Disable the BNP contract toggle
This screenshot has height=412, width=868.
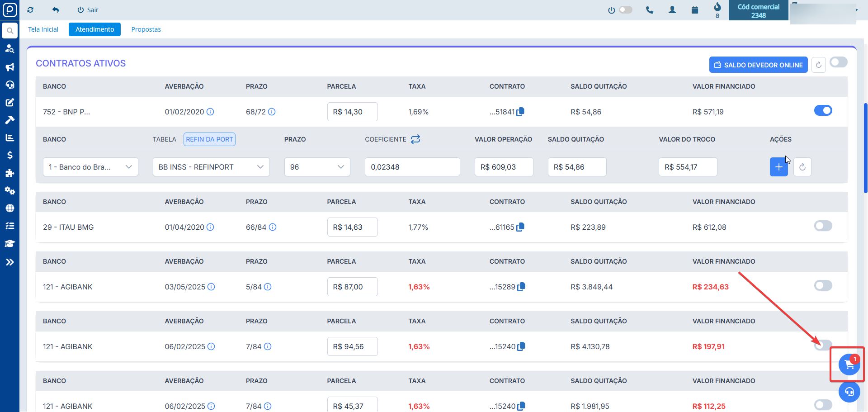(x=823, y=111)
